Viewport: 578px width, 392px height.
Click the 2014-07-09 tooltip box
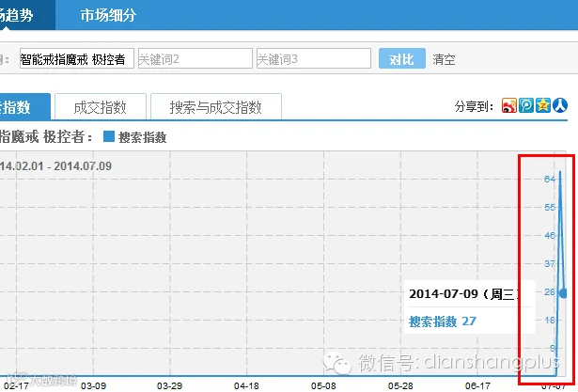click(469, 307)
